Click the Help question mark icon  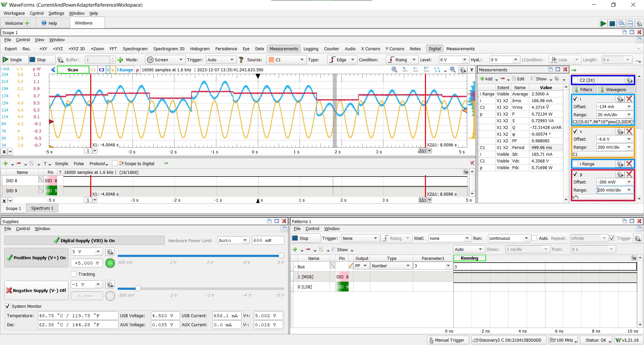(44, 23)
